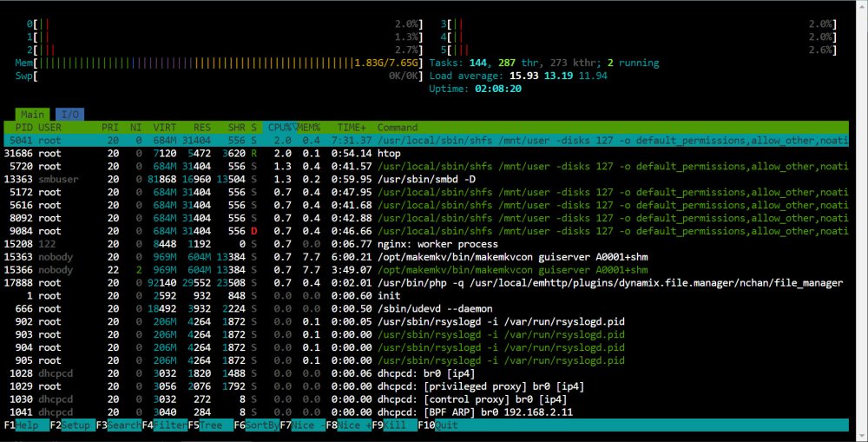Increase niceness with F8 Nice +
The width and height of the screenshot is (868, 442).
pos(348,426)
